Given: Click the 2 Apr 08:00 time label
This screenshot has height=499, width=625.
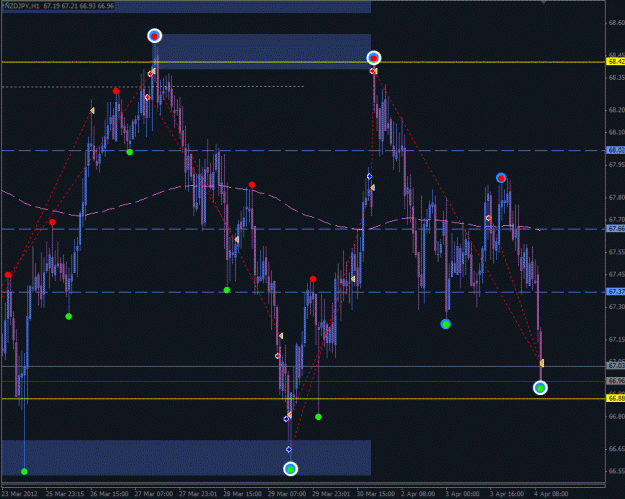Looking at the screenshot, I should pos(418,494).
